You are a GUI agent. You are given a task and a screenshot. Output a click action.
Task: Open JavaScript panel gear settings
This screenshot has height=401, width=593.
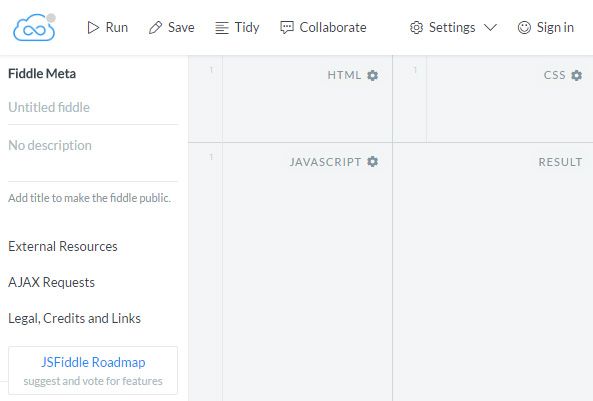coord(373,162)
